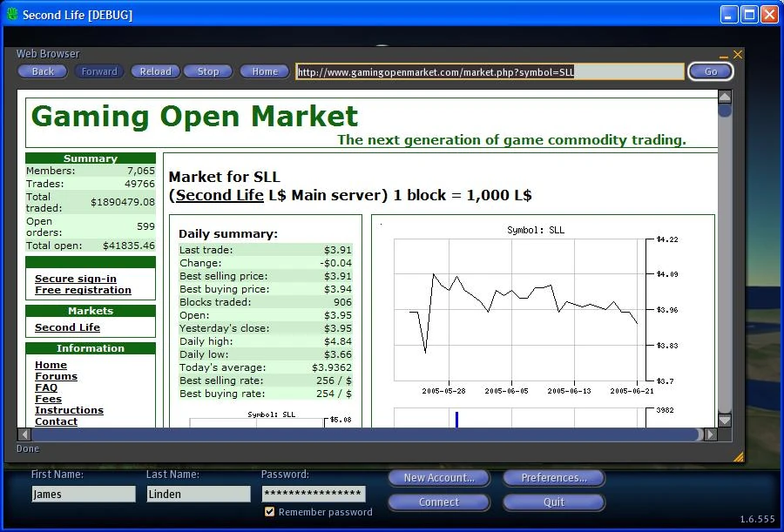Click the Daily high value $4.84
Viewport: 784px width, 532px height.
coord(337,341)
